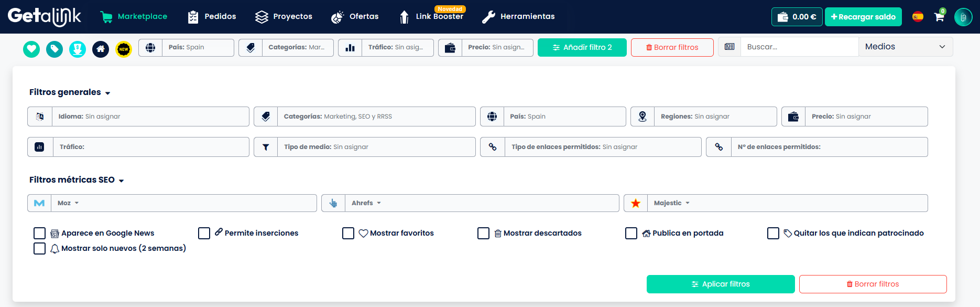Click the Moz logo icon
980x307 pixels.
(x=39, y=203)
